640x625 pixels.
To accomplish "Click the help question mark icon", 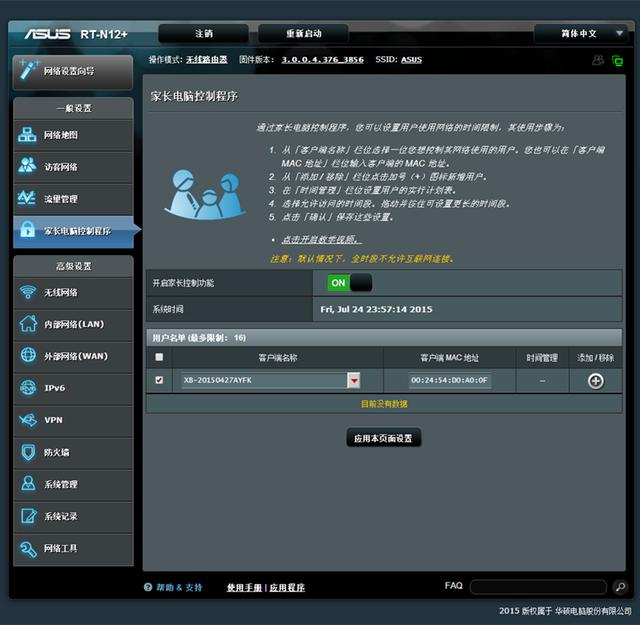I will coord(148,587).
